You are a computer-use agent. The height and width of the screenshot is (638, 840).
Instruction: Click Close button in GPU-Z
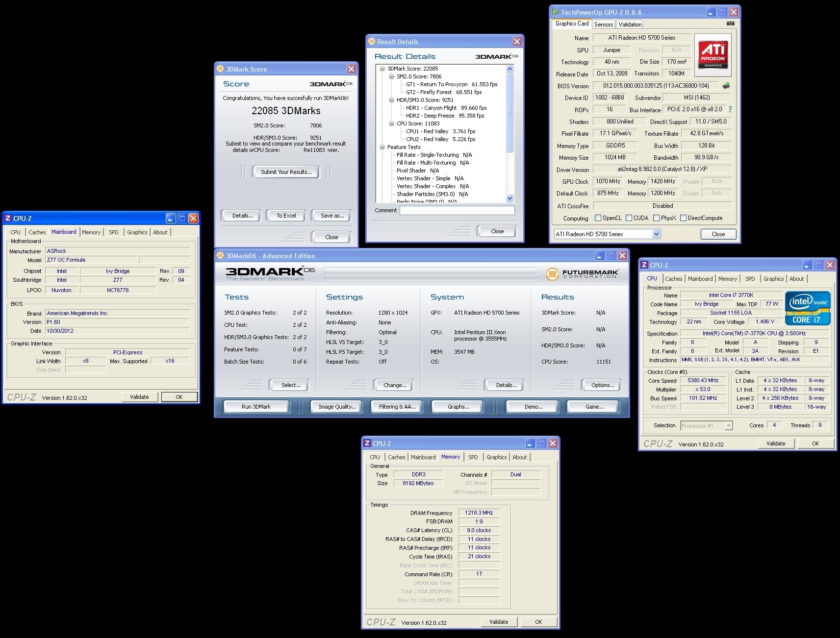718,234
